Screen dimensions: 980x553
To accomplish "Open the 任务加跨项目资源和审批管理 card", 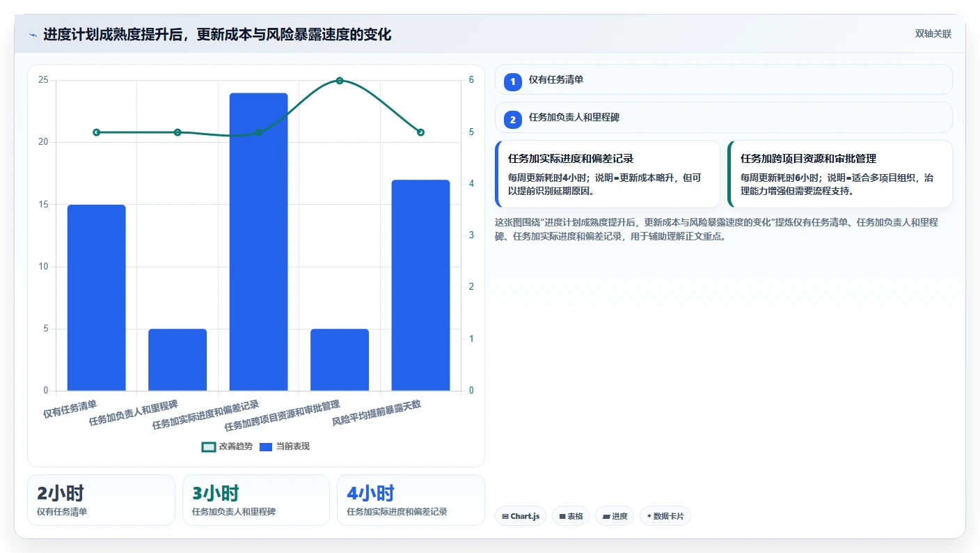I will tap(839, 174).
